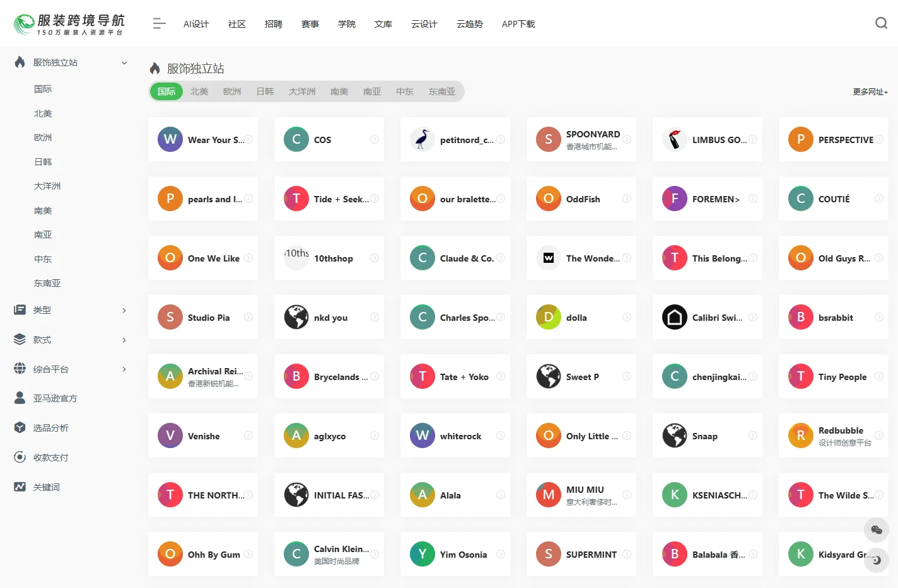Switch to the 欧洲 region tab

click(x=232, y=91)
